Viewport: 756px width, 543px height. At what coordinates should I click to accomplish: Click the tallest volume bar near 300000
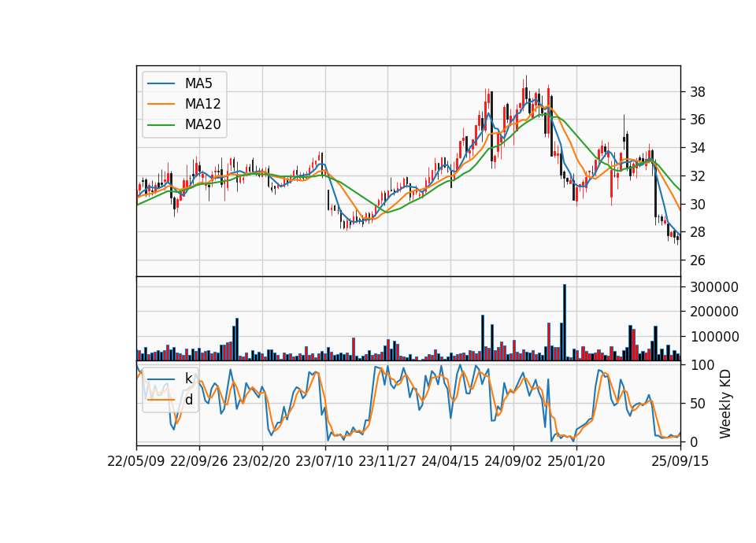click(x=565, y=323)
